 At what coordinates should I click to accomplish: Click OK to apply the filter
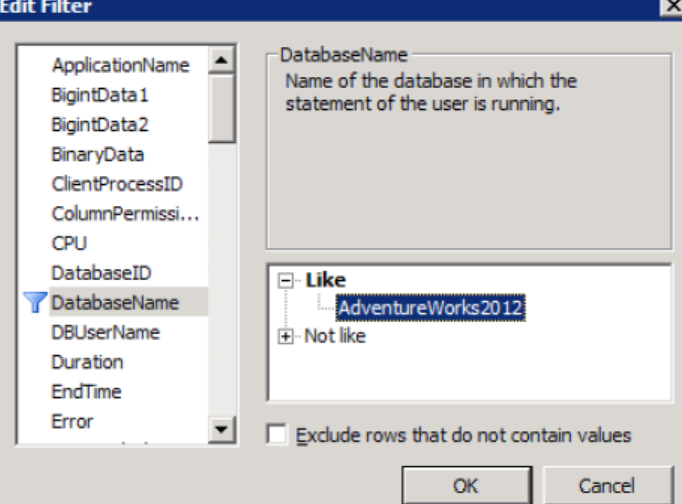(467, 485)
